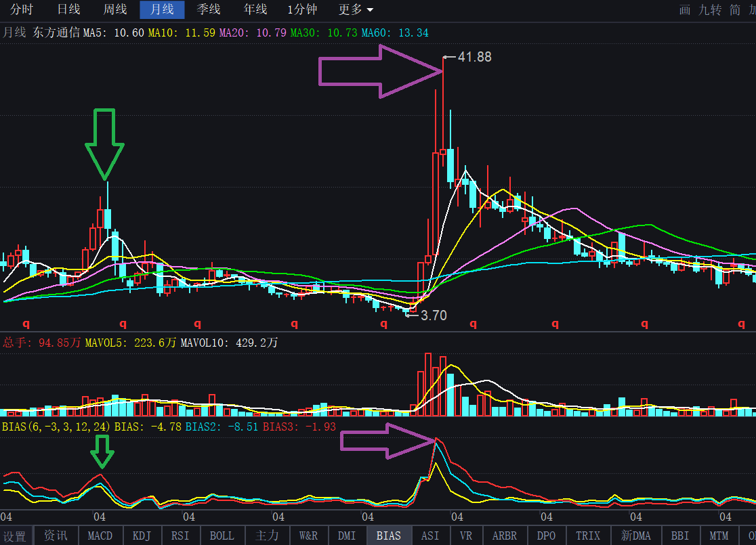Switch the indicator panel to 新DMA
The width and height of the screenshot is (756, 545).
pos(636,536)
